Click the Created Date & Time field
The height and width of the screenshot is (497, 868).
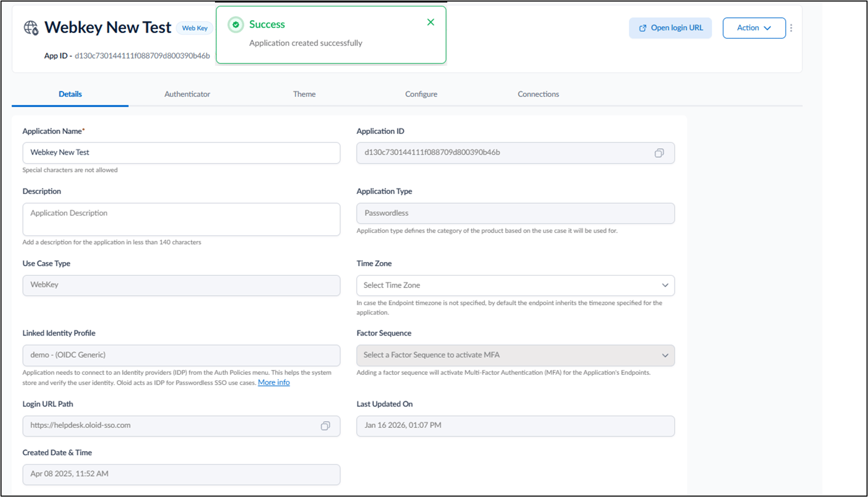[181, 474]
